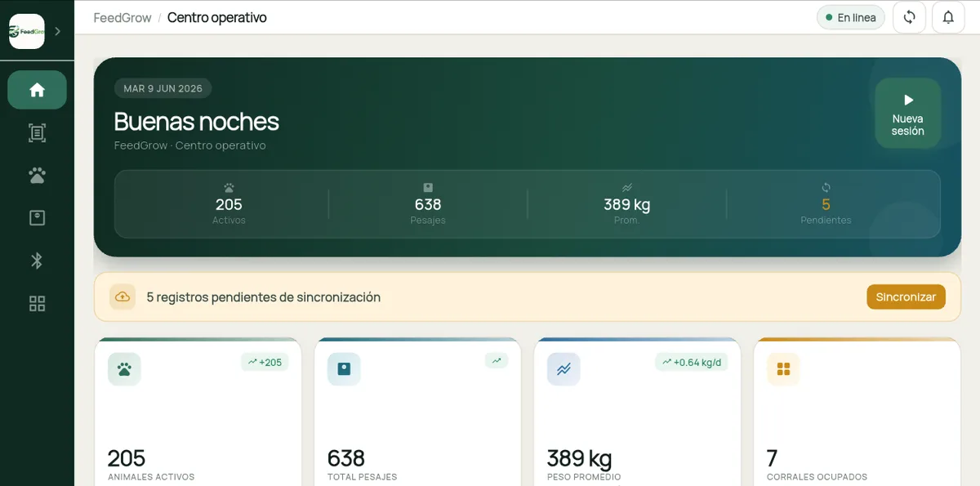Open the animals paw icon in sidebar
This screenshot has width=980, height=486.
click(37, 176)
